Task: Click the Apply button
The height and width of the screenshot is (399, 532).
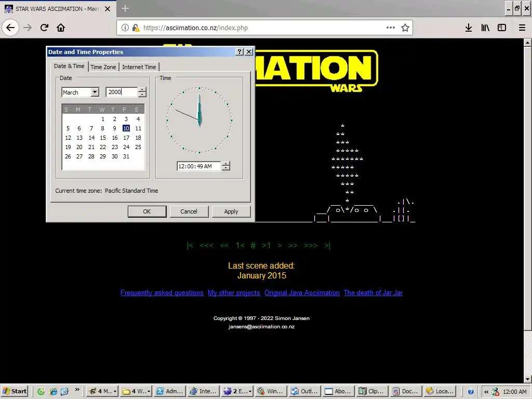Action: 231,211
